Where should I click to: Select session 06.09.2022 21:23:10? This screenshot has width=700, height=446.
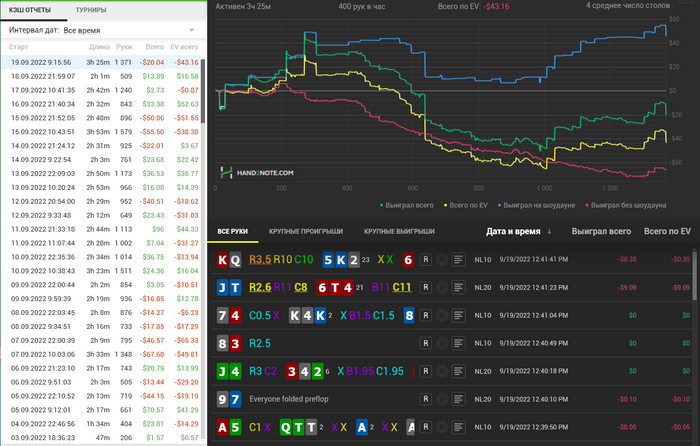(102, 368)
